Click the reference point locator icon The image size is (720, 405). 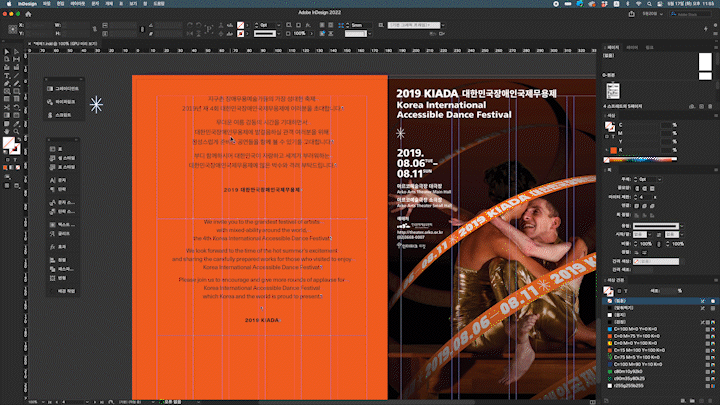click(12, 29)
